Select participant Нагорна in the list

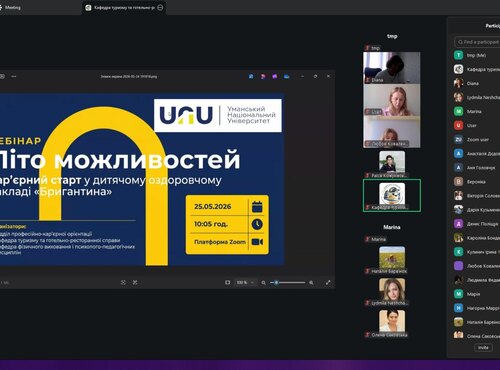point(477,308)
